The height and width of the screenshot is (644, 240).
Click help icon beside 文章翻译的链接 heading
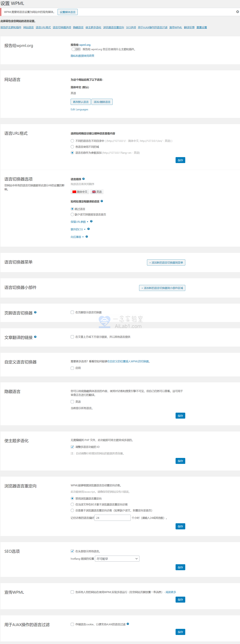click(x=35, y=337)
